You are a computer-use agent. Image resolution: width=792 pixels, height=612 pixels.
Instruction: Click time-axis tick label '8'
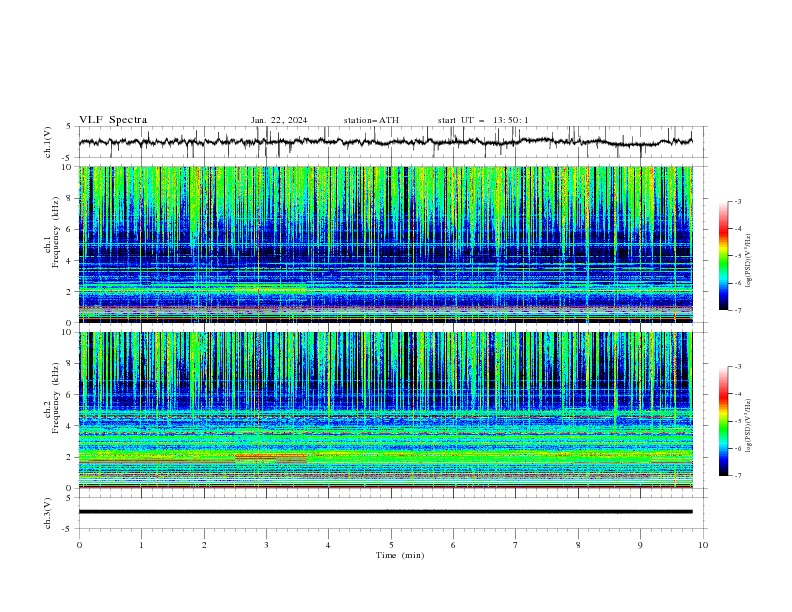coord(578,545)
